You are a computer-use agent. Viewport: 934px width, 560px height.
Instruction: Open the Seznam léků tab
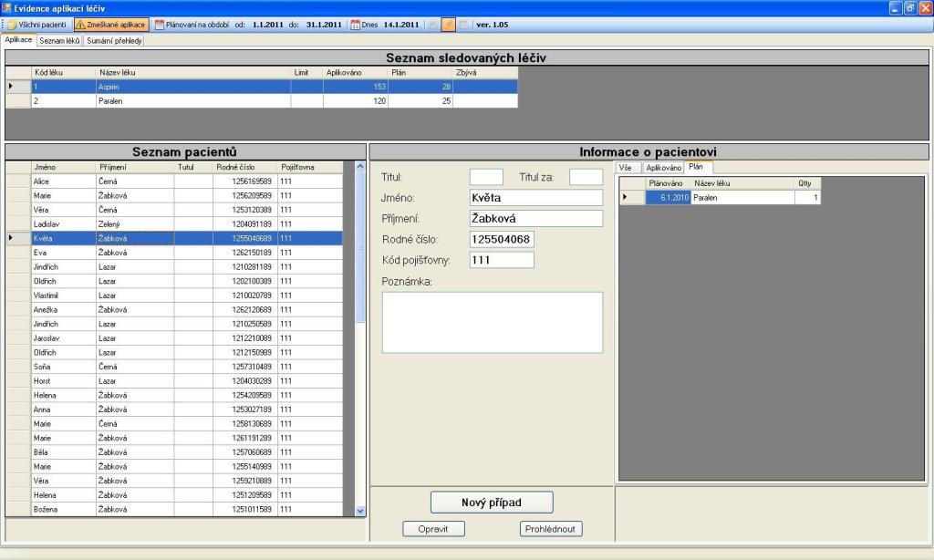(x=59, y=40)
